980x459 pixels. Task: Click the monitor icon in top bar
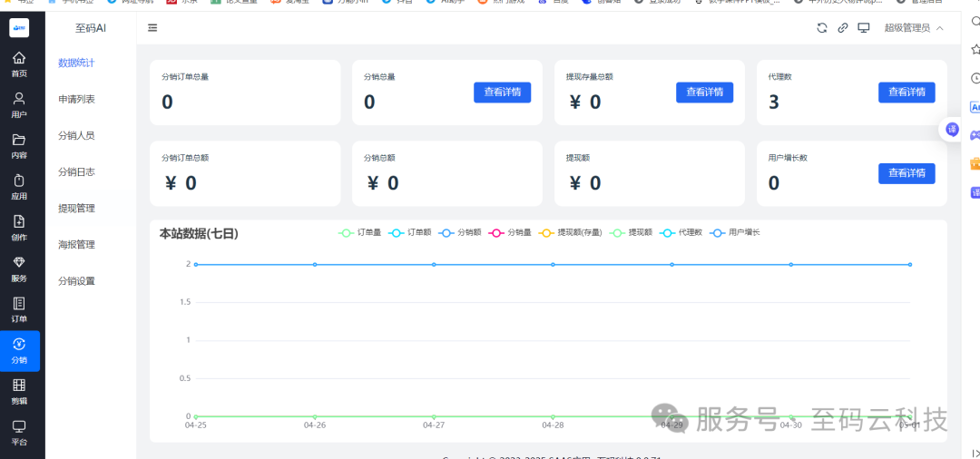pyautogui.click(x=864, y=28)
